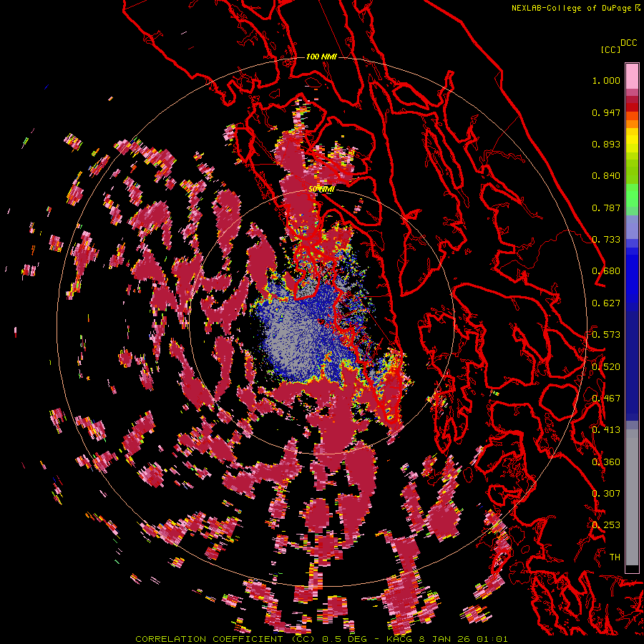Viewport: 644px width, 644px height.
Task: Select the 0.573 scale value
Action: (x=606, y=335)
